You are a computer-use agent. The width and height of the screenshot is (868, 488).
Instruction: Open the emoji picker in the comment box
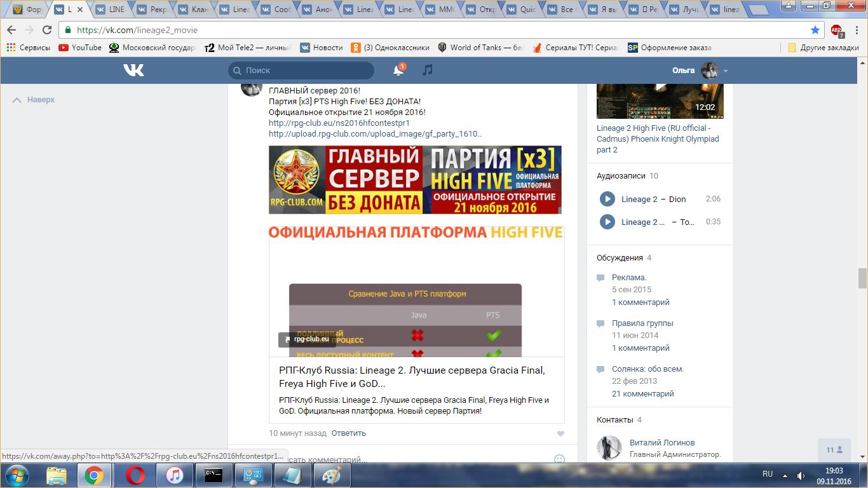pos(560,459)
